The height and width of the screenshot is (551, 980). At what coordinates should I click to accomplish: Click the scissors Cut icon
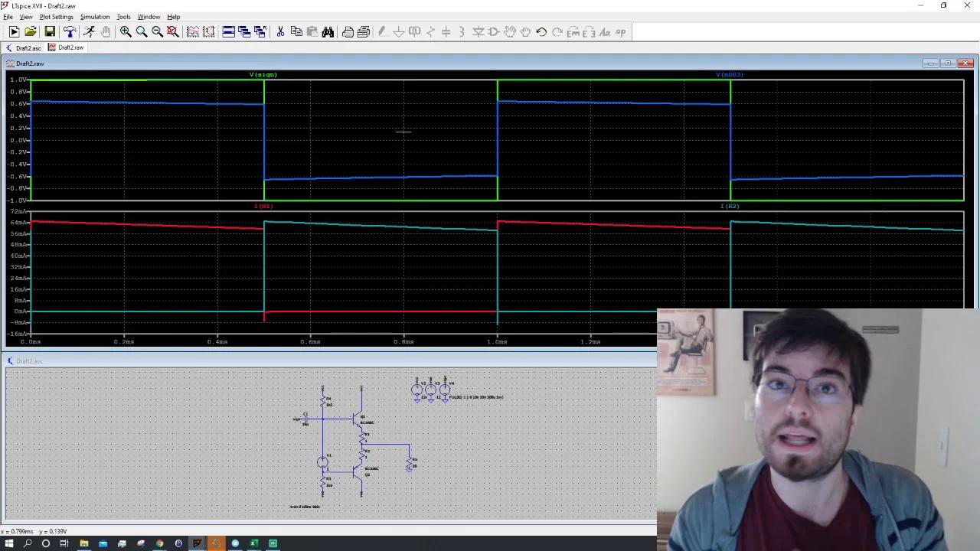280,31
